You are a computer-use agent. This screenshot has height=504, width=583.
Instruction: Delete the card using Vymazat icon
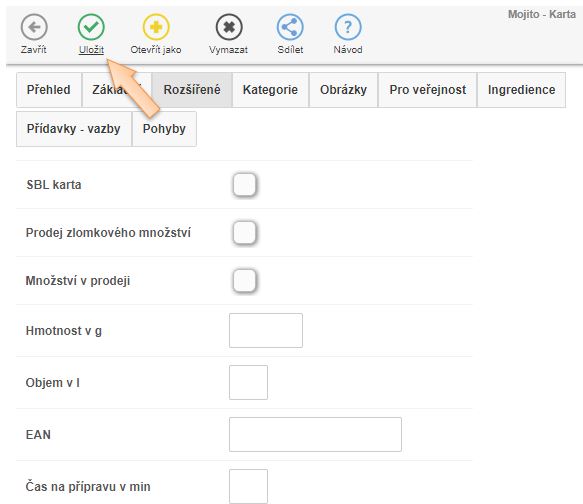[229, 27]
